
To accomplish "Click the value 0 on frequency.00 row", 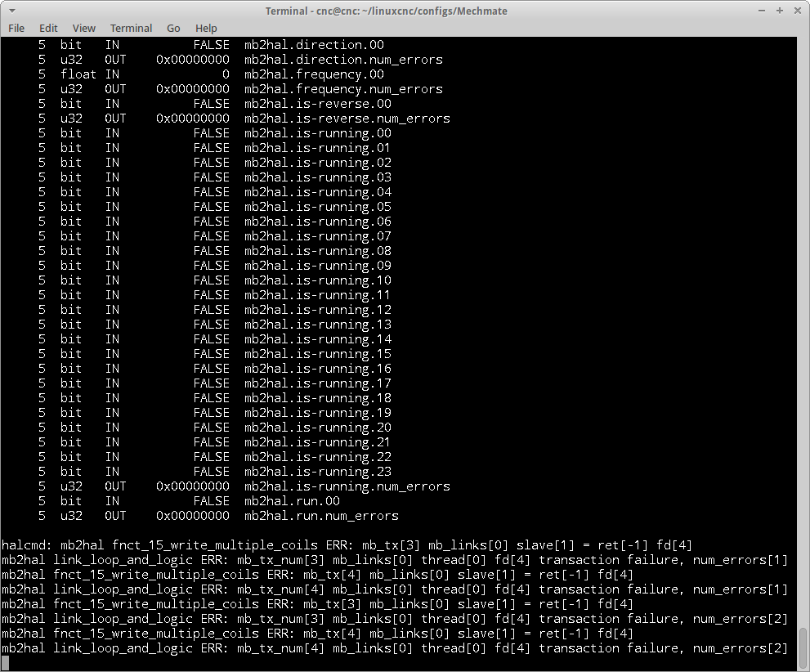I will coord(226,74).
